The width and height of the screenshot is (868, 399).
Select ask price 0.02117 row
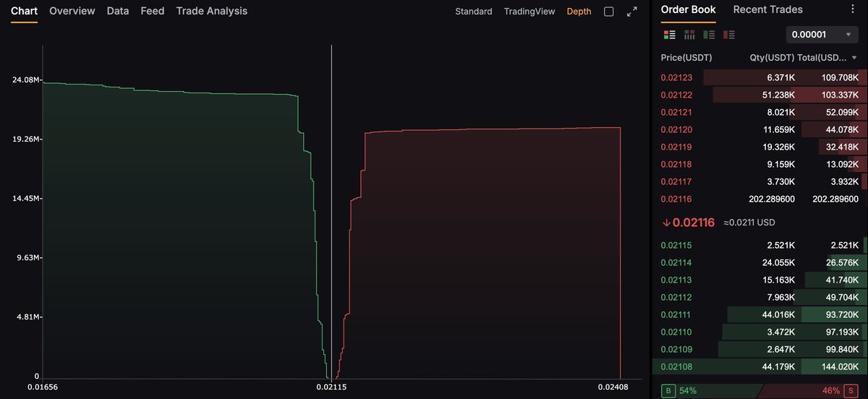760,181
